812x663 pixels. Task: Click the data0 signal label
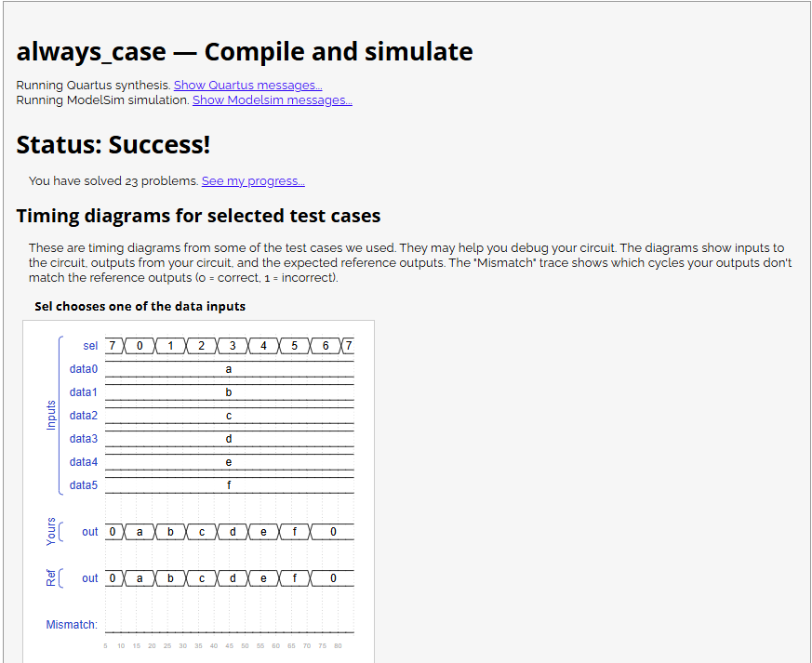tap(83, 368)
